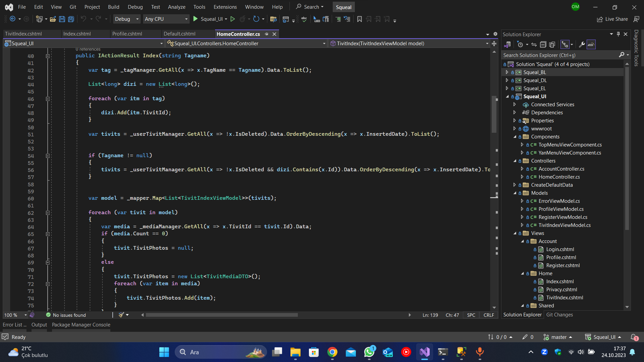Image resolution: width=644 pixels, height=362 pixels.
Task: Switch to the Index.cshtml tab
Action: [x=77, y=34]
